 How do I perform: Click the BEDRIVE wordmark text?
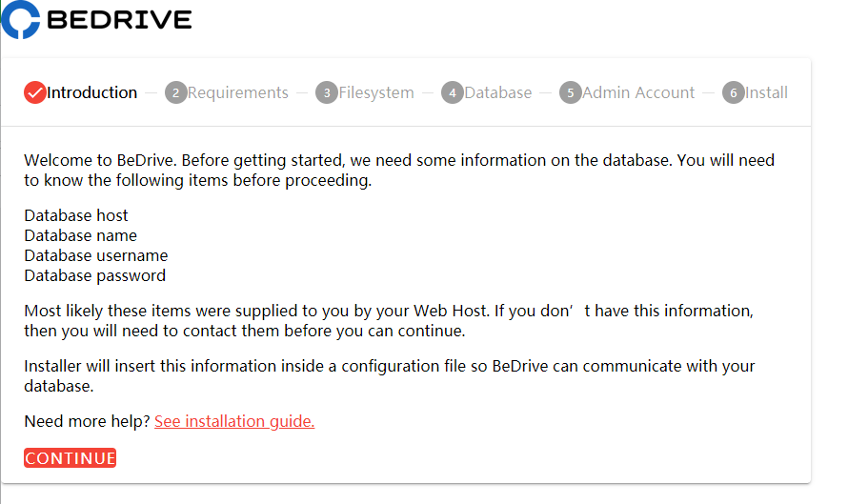[x=119, y=20]
